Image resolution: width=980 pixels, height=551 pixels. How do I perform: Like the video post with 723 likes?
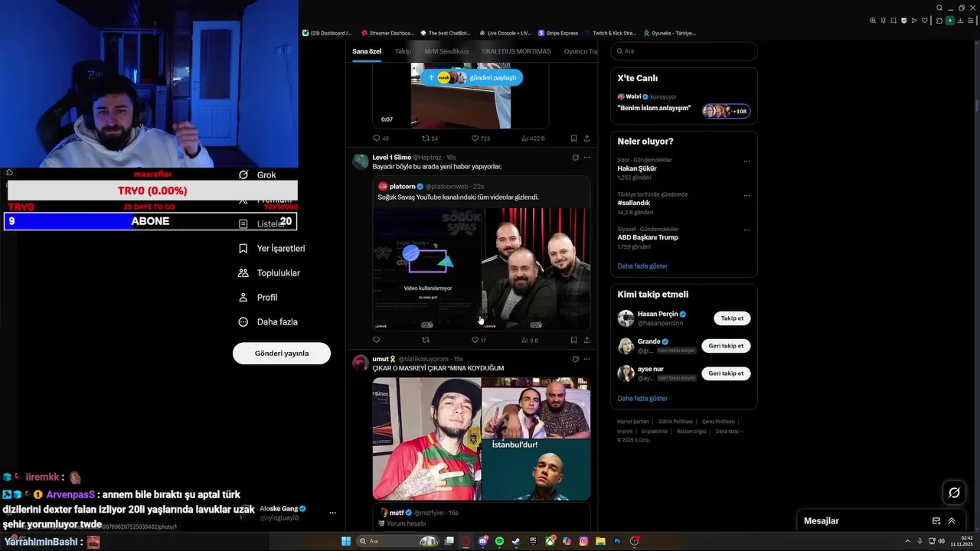click(x=480, y=139)
